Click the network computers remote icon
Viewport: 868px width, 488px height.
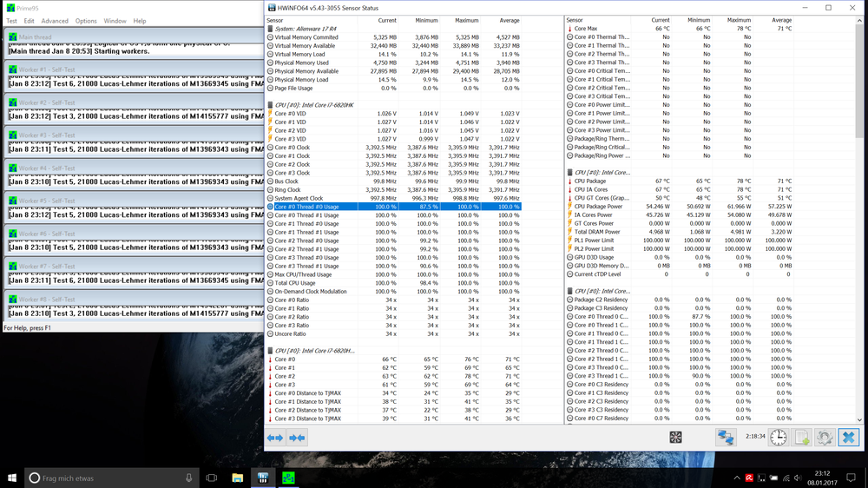pos(726,438)
